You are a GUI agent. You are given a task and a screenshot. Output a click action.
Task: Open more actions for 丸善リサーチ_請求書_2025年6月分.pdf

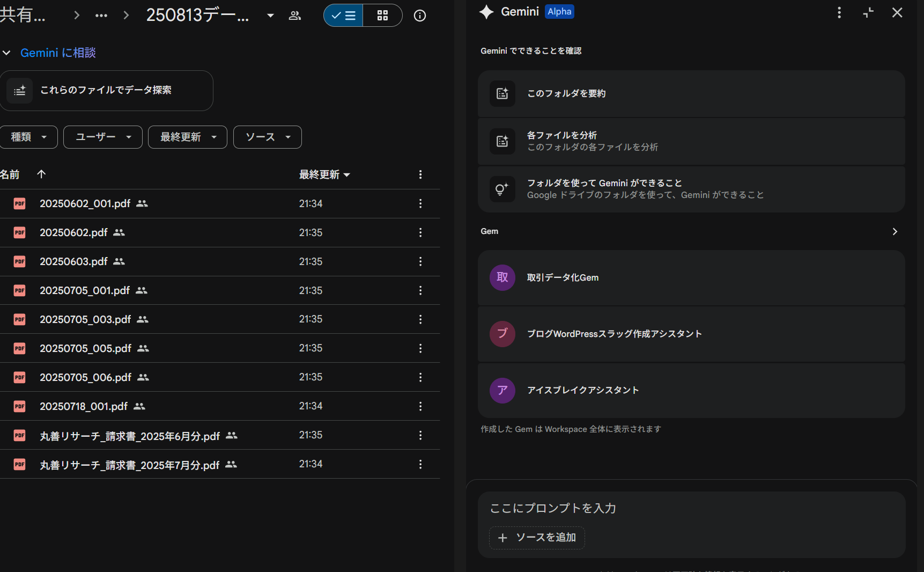[x=420, y=435]
